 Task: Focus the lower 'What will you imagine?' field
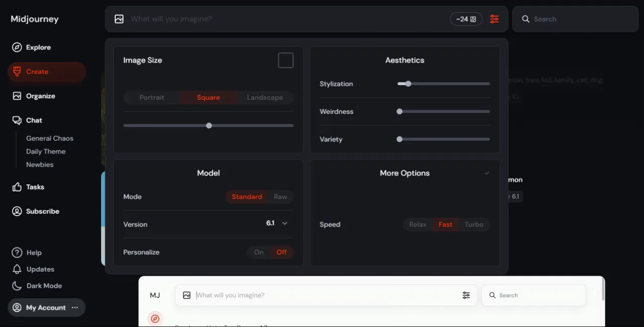[x=326, y=295]
